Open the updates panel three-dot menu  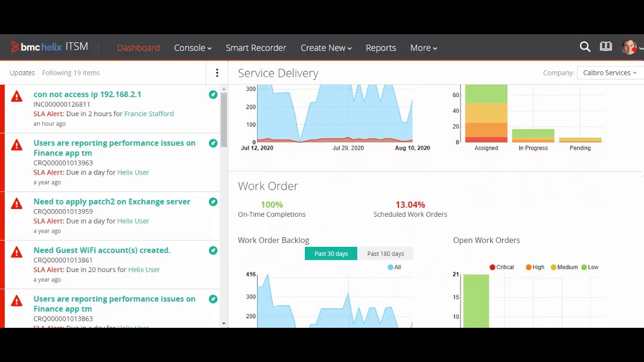click(217, 73)
